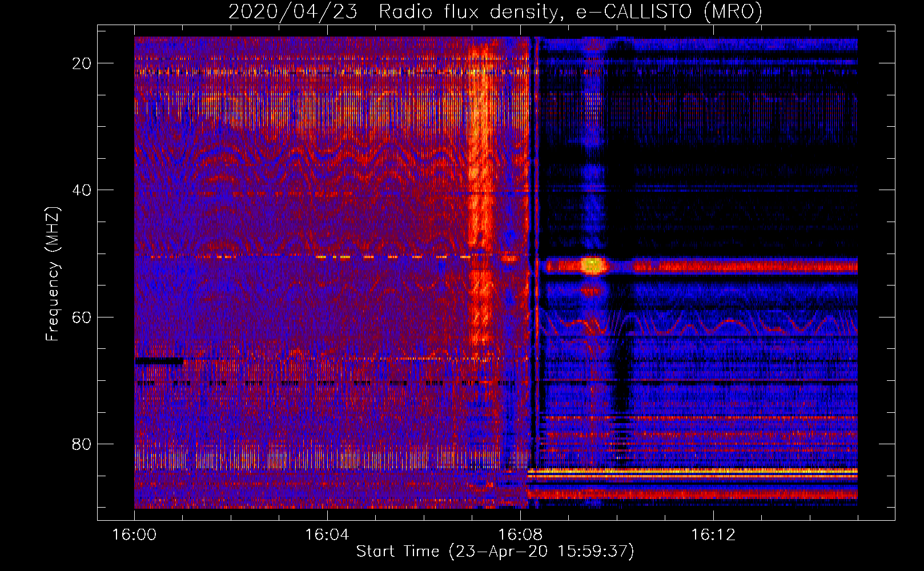Click the bright yellow-green burst spot near 52 MHz
Screen dimensions: 924x571
tap(592, 265)
